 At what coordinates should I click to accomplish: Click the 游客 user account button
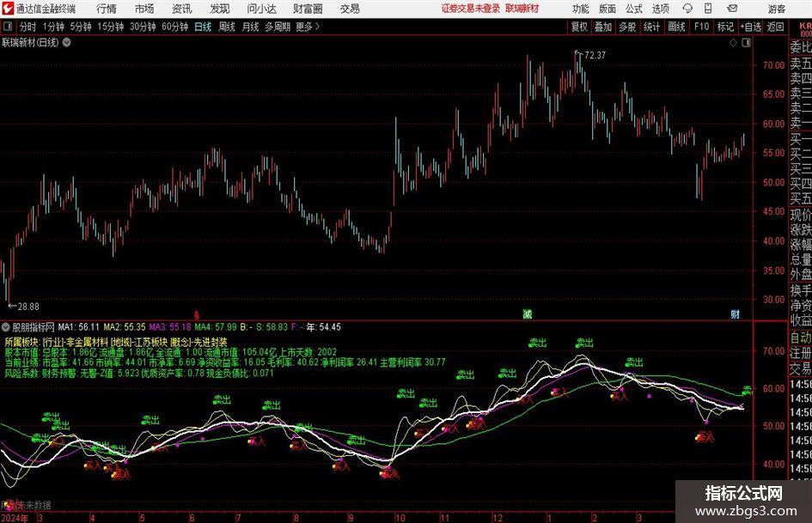click(x=777, y=9)
